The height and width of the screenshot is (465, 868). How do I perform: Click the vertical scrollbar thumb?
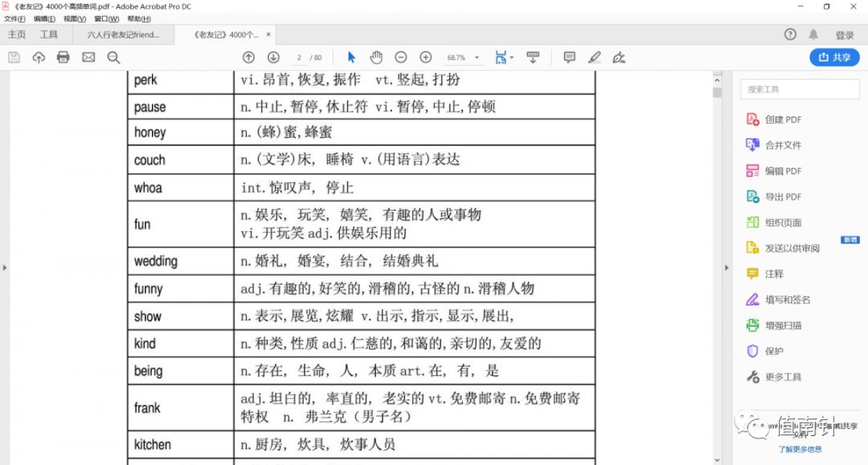coord(717,92)
